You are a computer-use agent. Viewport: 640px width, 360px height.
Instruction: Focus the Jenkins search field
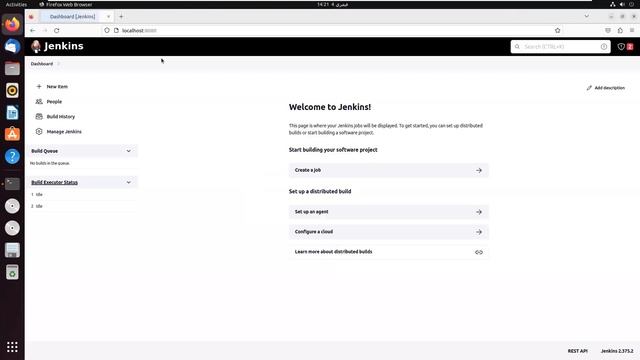[x=560, y=47]
